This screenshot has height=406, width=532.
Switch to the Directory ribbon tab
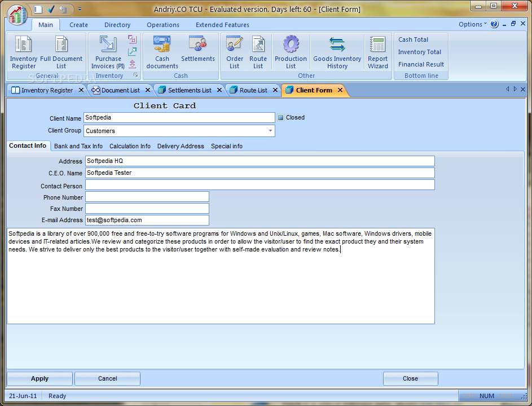(x=117, y=25)
